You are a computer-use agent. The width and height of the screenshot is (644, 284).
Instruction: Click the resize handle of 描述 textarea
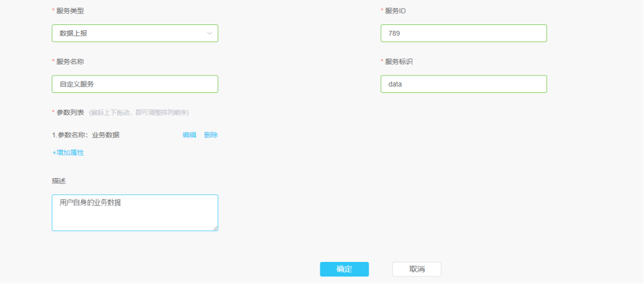[215, 228]
